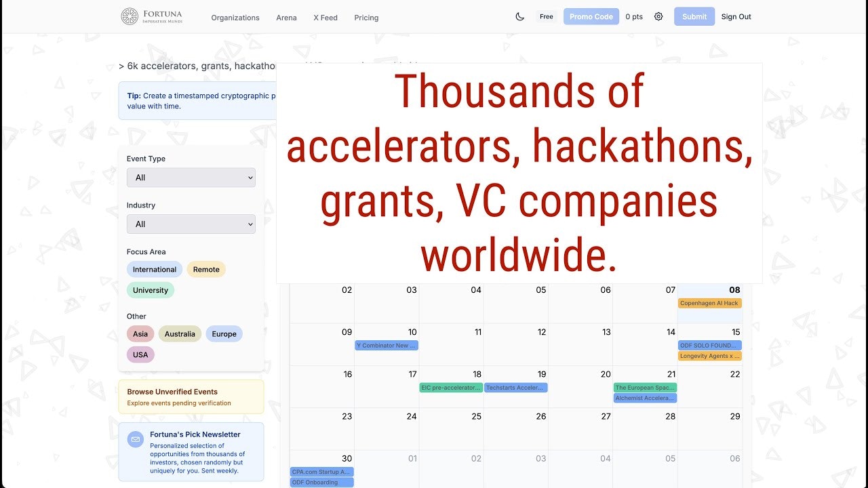Click the Promo Code button
The height and width of the screenshot is (488, 868).
591,17
